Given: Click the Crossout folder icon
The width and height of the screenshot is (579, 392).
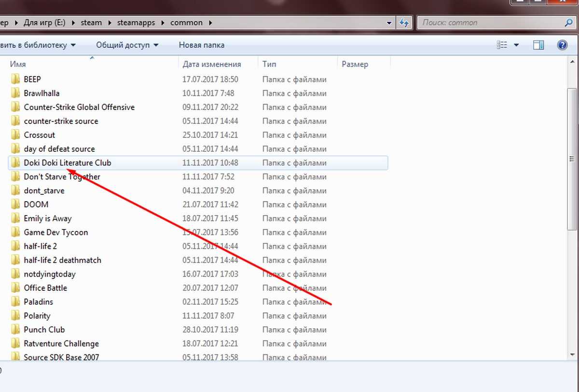Looking at the screenshot, I should click(x=15, y=135).
